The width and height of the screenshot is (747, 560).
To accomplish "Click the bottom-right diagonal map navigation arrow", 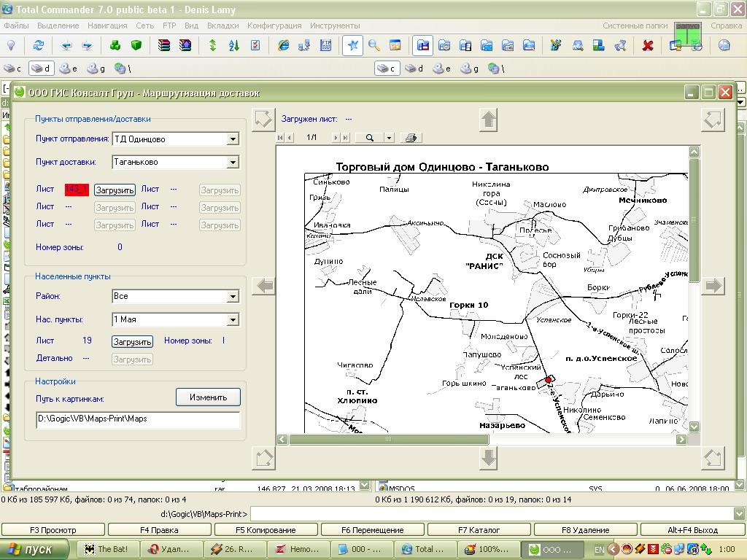I will [713, 458].
